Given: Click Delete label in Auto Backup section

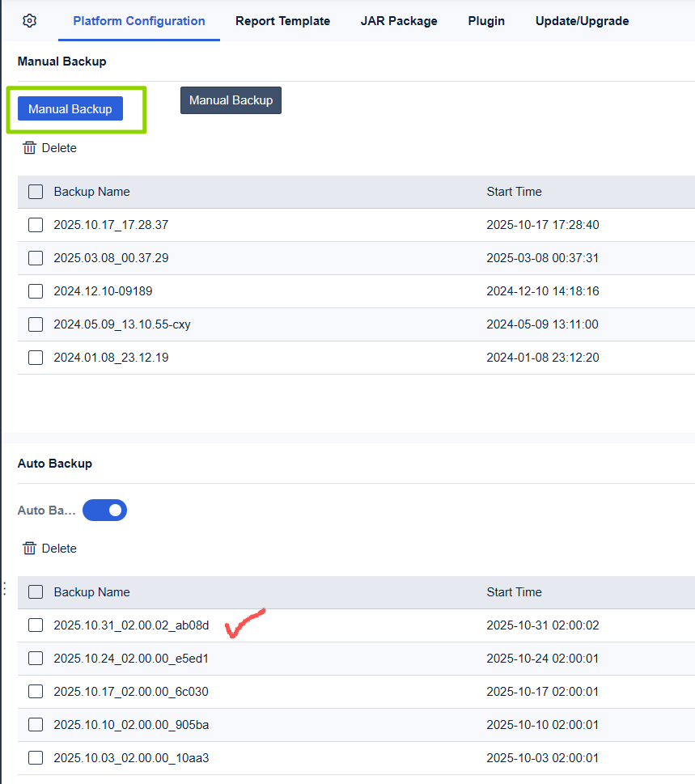Looking at the screenshot, I should coord(59,549).
